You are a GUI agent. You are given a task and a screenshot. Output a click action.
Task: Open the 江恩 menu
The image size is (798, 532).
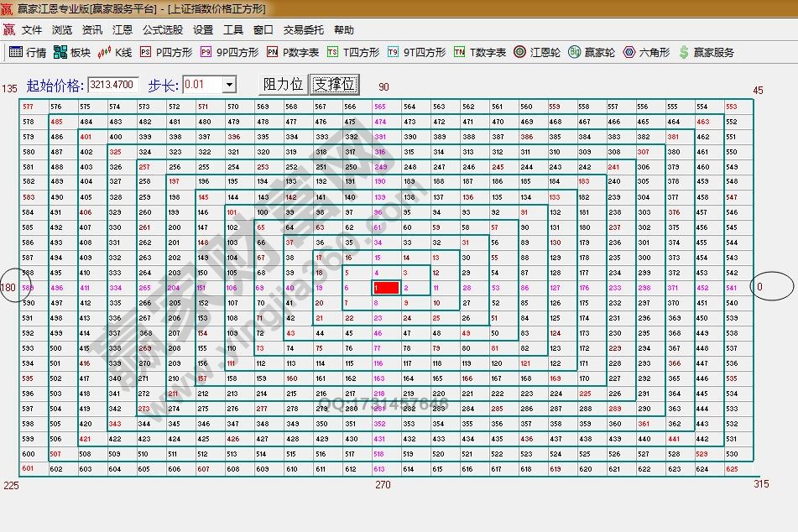click(x=122, y=29)
